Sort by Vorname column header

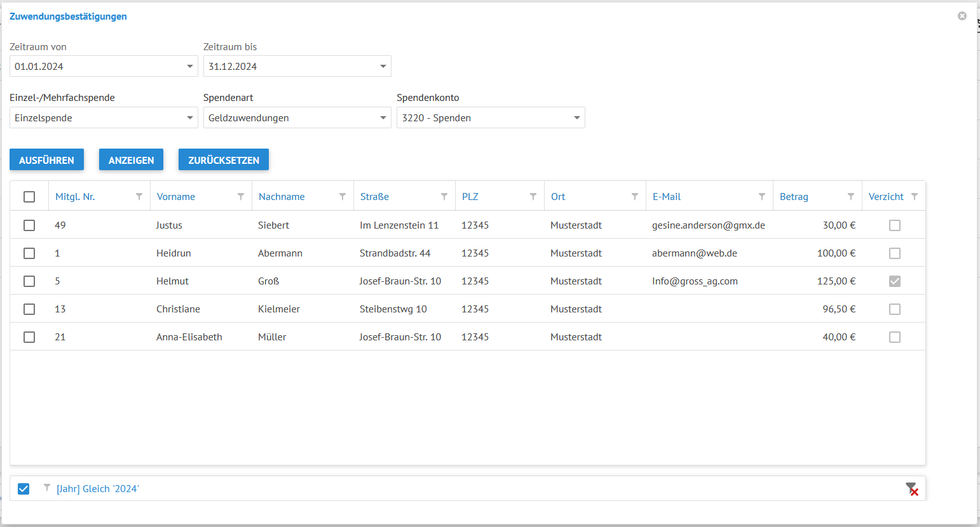pyautogui.click(x=176, y=197)
